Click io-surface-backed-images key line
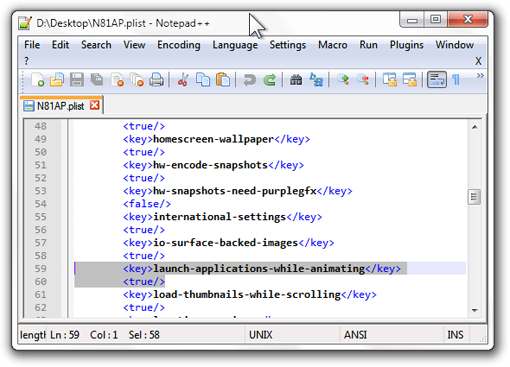This screenshot has width=510, height=367. [228, 243]
